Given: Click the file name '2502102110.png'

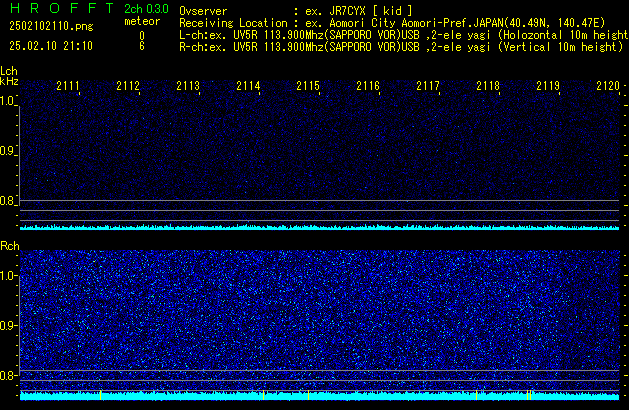Looking at the screenshot, I should [51, 26].
